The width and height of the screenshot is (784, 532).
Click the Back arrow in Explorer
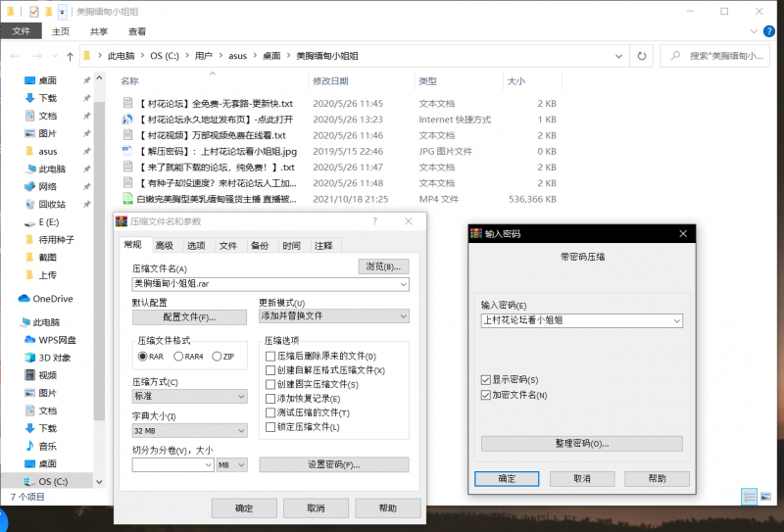tap(13, 56)
